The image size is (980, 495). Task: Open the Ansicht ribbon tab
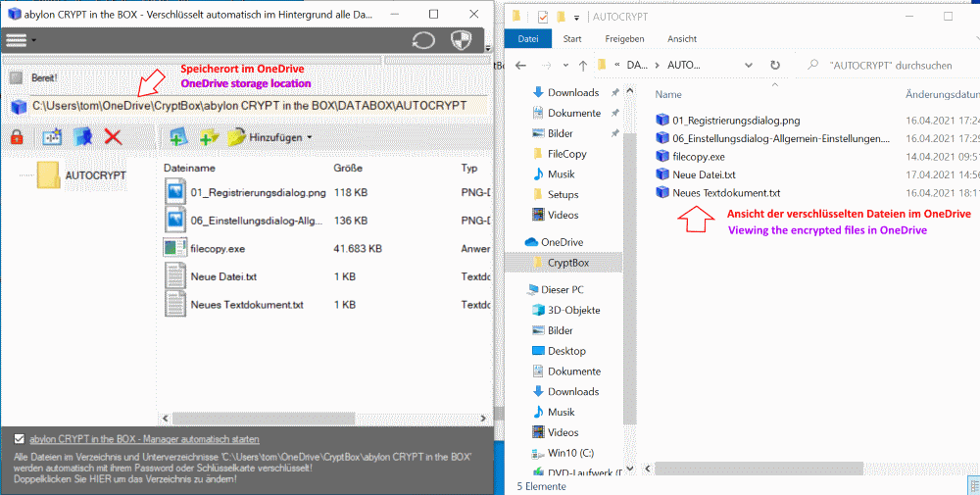click(682, 39)
